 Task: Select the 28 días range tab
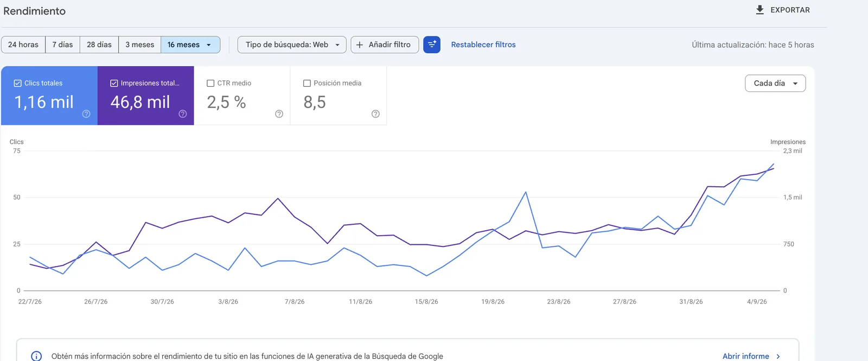point(99,45)
